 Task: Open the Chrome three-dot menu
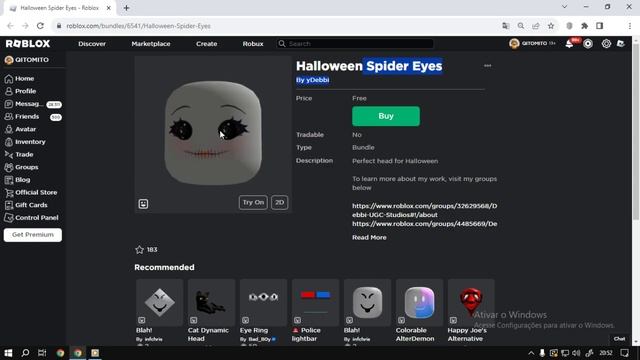pos(630,26)
